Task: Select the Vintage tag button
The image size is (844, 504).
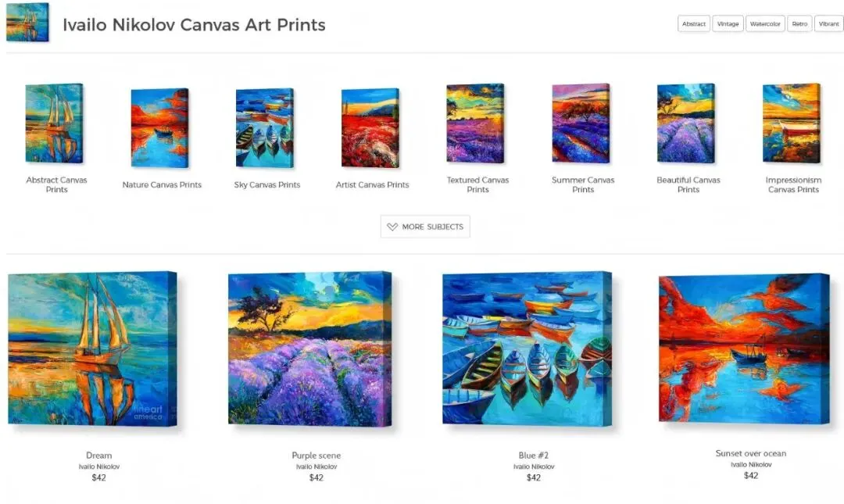Action: coord(728,23)
